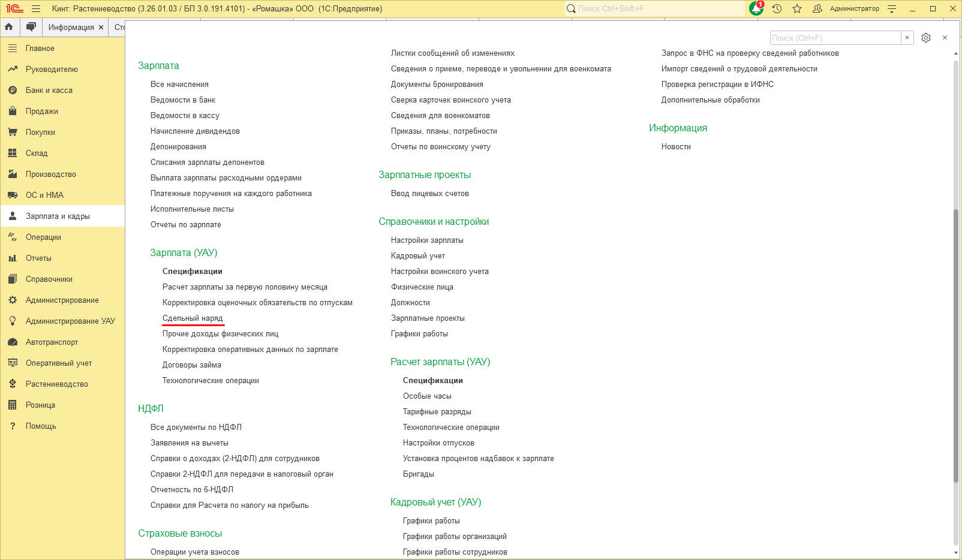This screenshot has height=560, width=962.
Task: Click the Склад section icon
Action: pyautogui.click(x=13, y=153)
